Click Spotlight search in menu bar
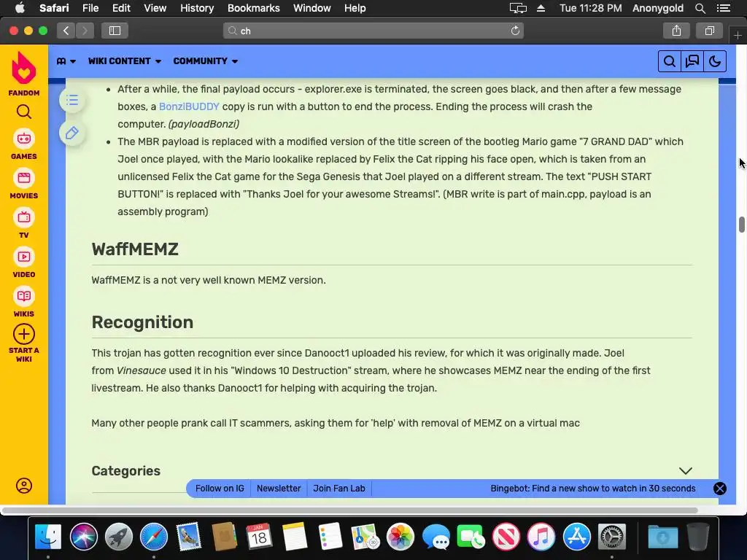 pyautogui.click(x=700, y=8)
